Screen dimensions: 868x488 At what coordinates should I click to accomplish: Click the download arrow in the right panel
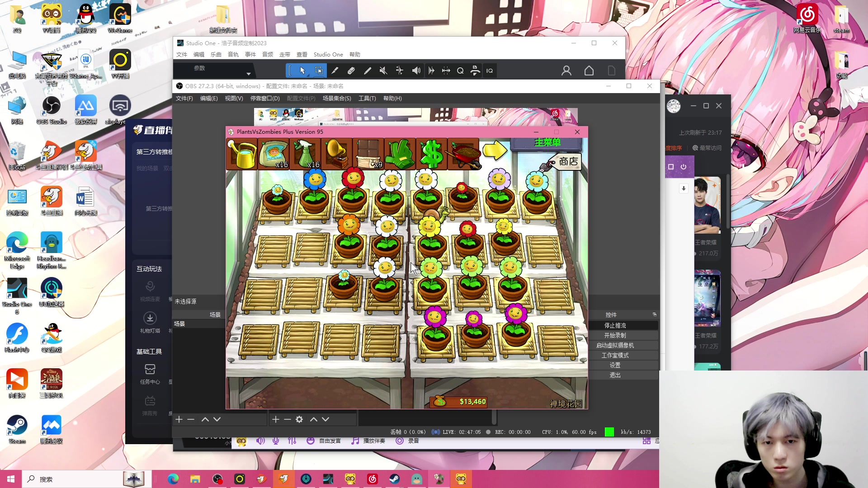click(x=684, y=188)
